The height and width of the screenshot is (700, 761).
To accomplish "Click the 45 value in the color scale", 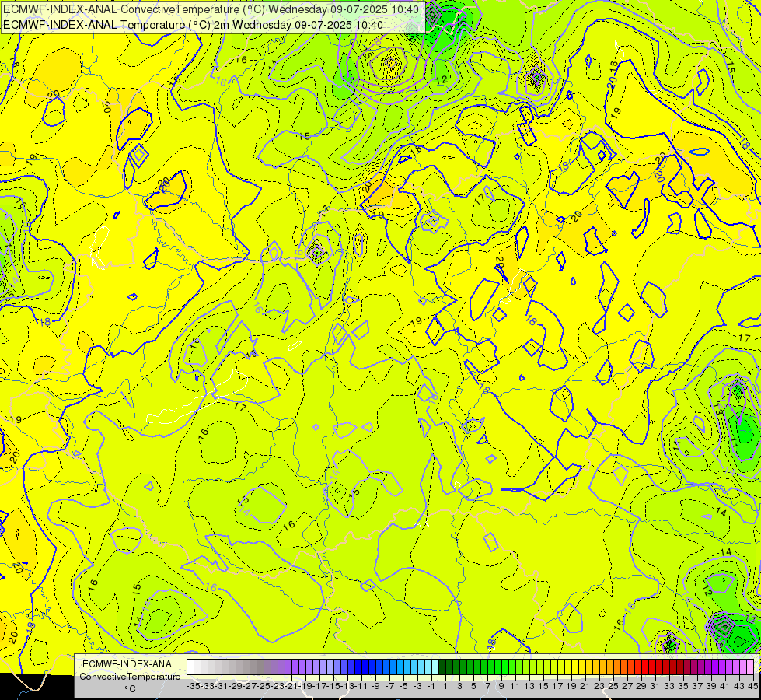I will coord(752,686).
